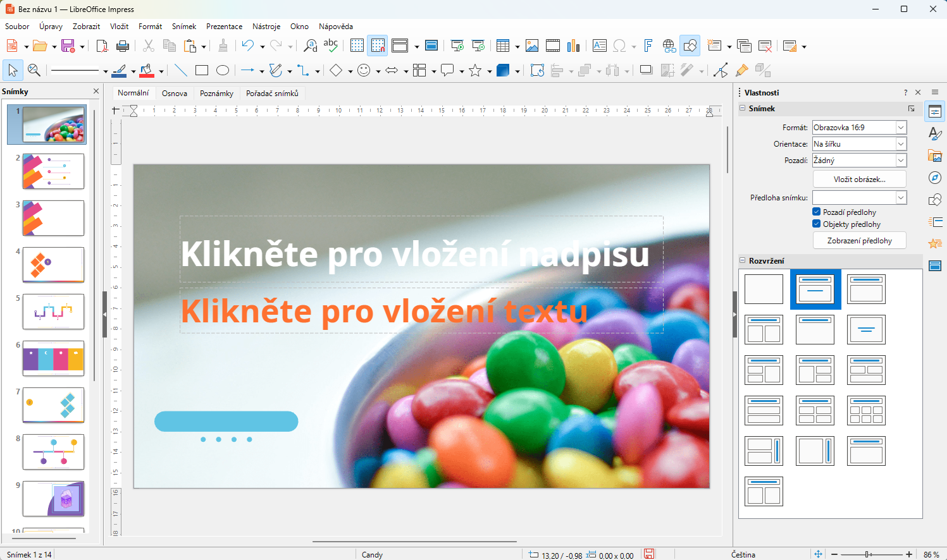This screenshot has width=947, height=560.
Task: Click the Shadow toggle icon
Action: click(646, 70)
